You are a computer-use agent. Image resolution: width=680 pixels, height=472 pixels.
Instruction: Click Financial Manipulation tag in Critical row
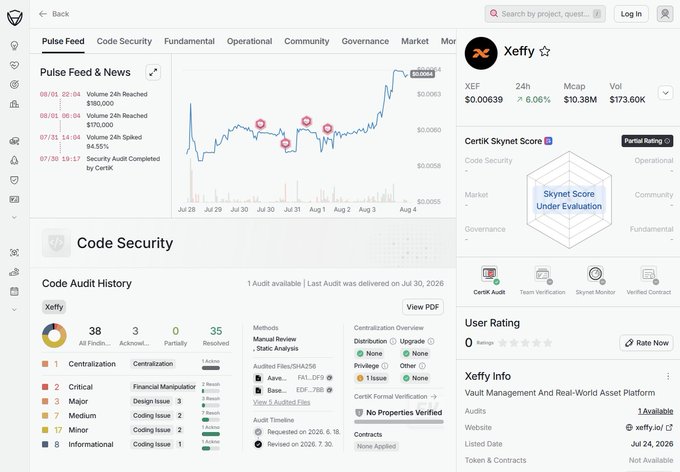(x=163, y=387)
